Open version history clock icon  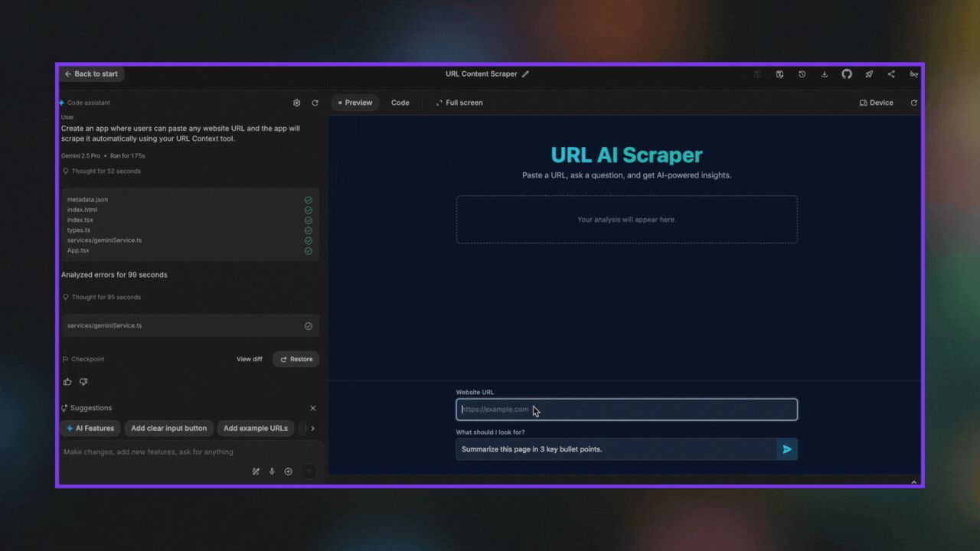802,74
